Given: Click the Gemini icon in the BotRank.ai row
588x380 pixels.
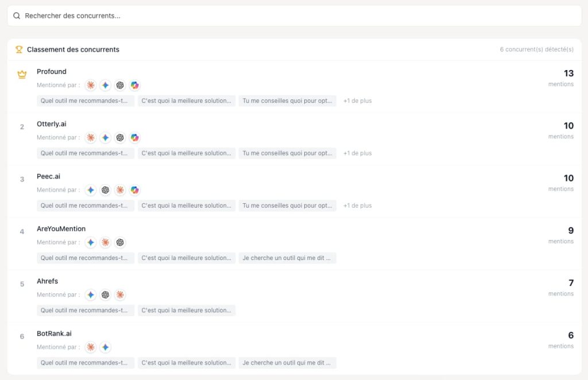Looking at the screenshot, I should click(x=106, y=347).
